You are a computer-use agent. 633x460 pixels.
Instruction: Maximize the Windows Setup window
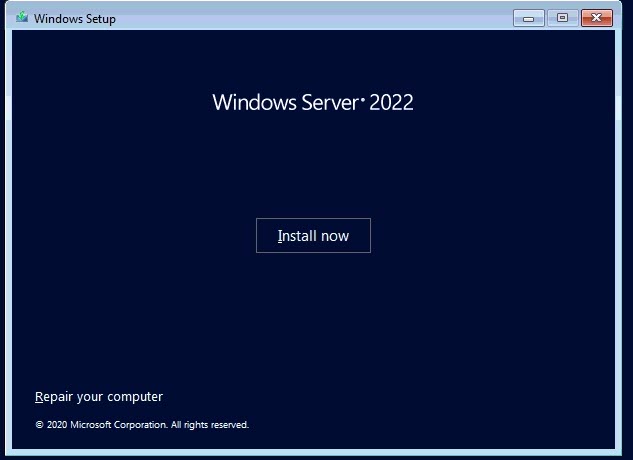[x=562, y=17]
